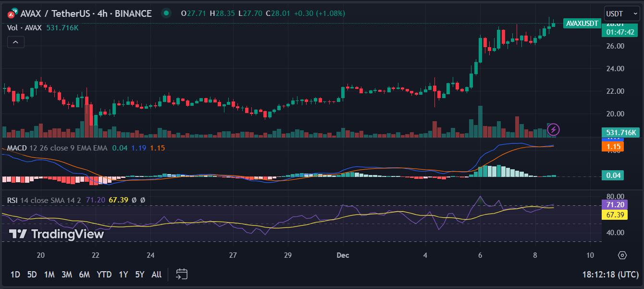Open chart settings hexagon icon on time axis
644x289 pixels.
tap(622, 255)
